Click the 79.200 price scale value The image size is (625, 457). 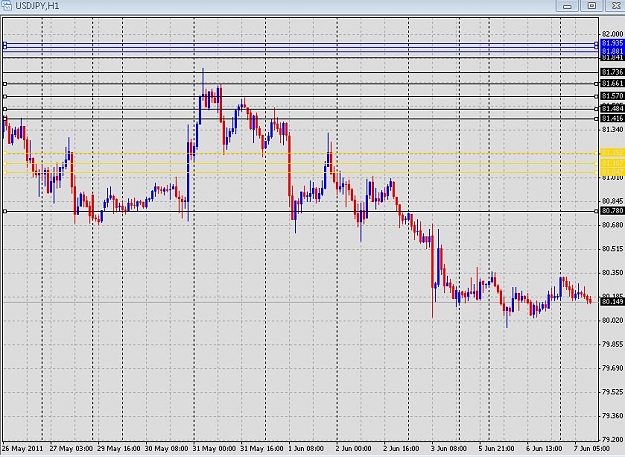point(612,439)
